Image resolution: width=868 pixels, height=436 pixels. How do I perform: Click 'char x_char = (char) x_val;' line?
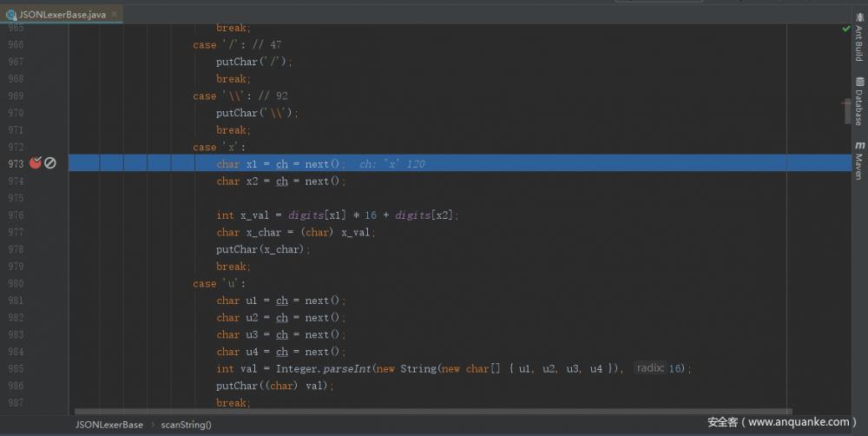coord(296,233)
